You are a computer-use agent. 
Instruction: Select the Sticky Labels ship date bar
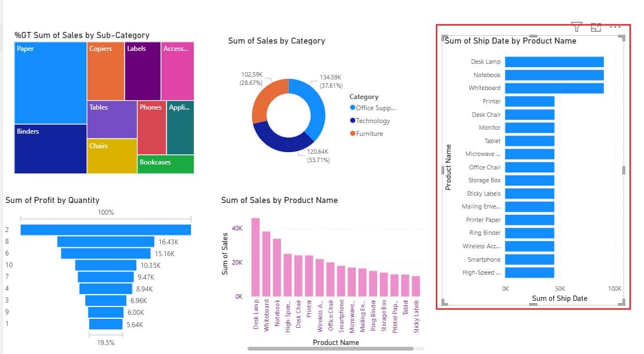[x=529, y=193]
